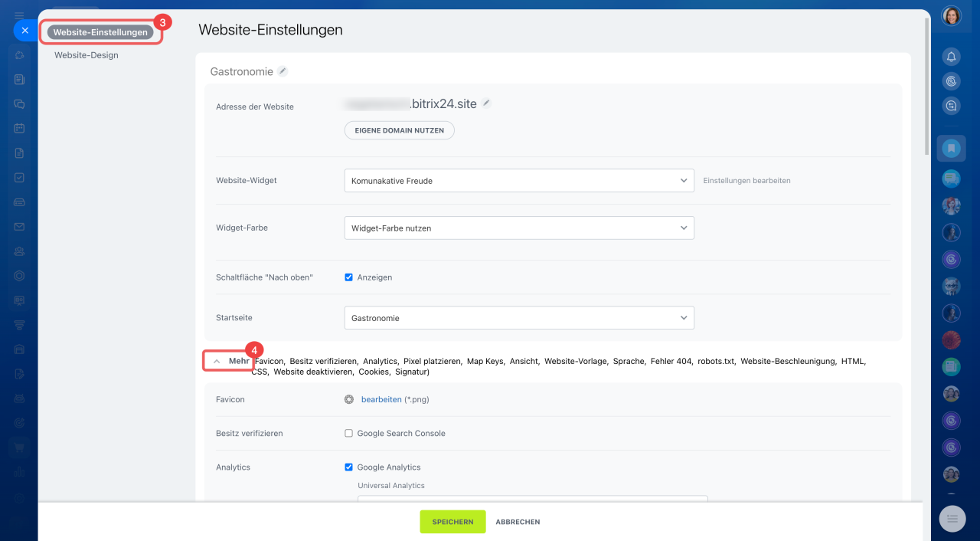Open the Website-Widget dropdown
This screenshot has width=980, height=541.
click(519, 180)
